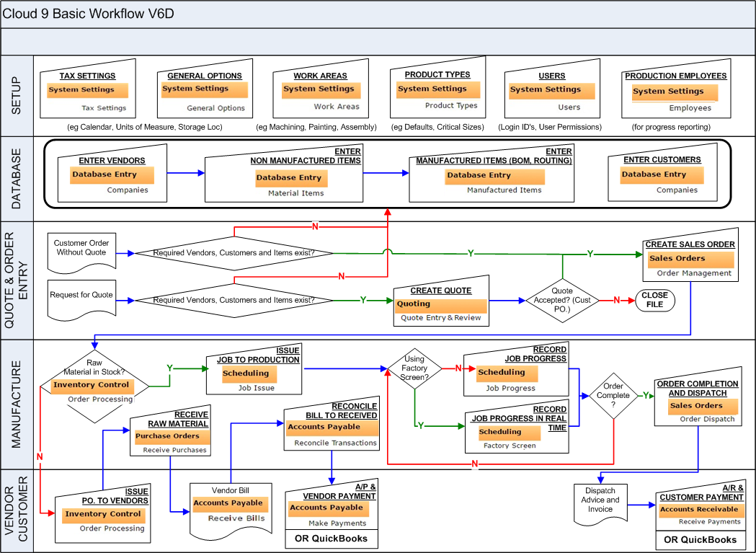Select the Using Factory Screen decision diamond

(414, 369)
